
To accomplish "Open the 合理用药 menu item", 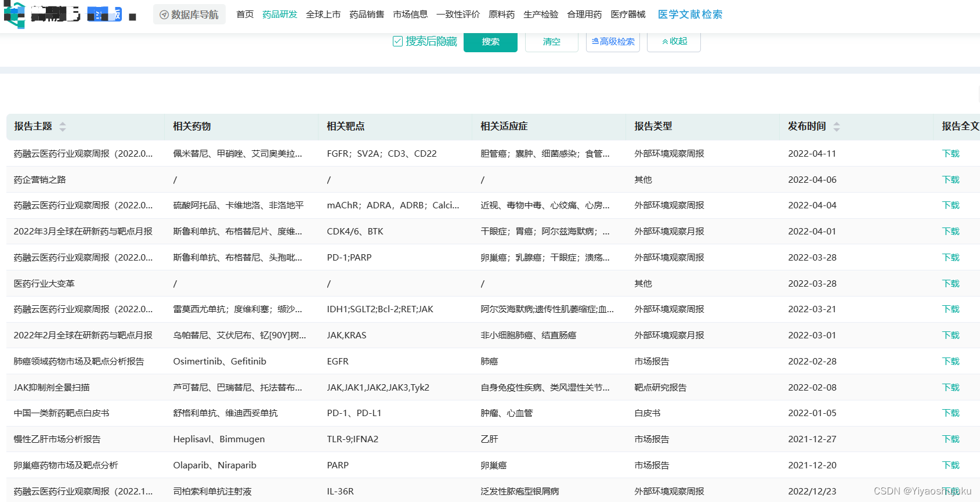I will coord(584,15).
